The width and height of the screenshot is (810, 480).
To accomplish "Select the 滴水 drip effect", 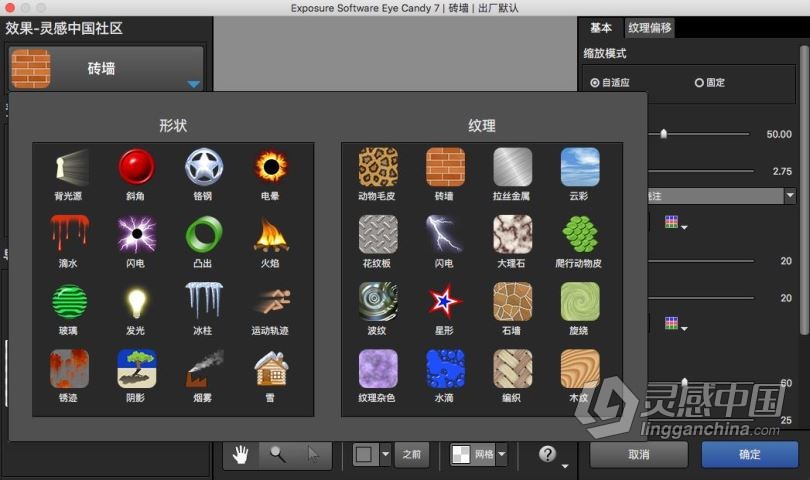I will 69,235.
